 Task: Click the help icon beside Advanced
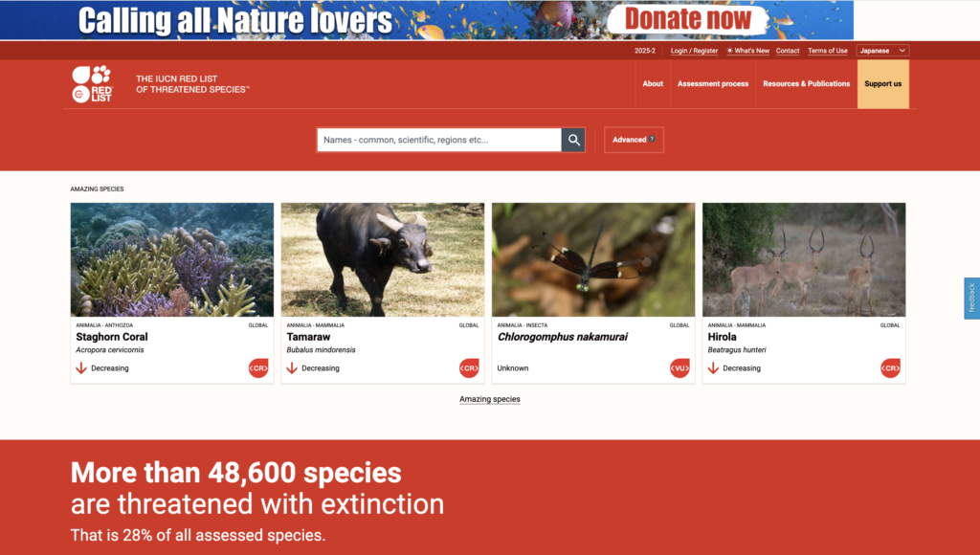[652, 139]
